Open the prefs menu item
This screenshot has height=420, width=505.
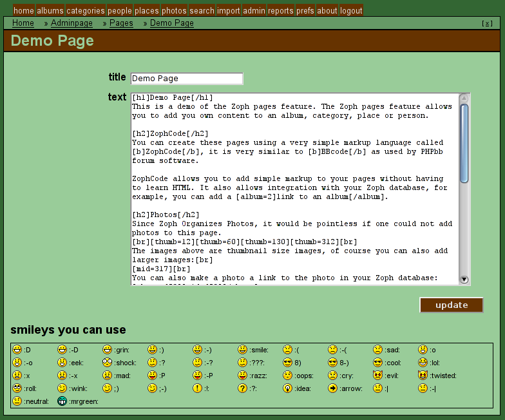[x=305, y=11]
